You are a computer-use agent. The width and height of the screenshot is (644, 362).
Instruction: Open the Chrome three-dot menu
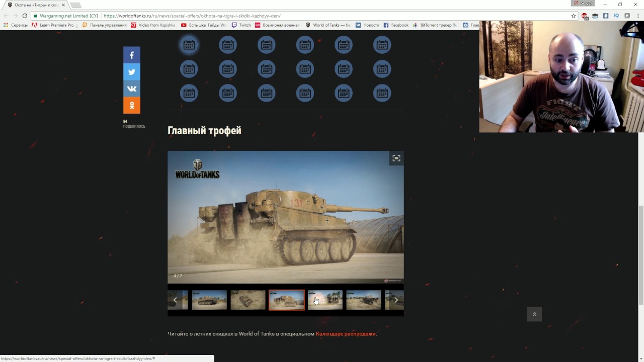click(x=637, y=16)
